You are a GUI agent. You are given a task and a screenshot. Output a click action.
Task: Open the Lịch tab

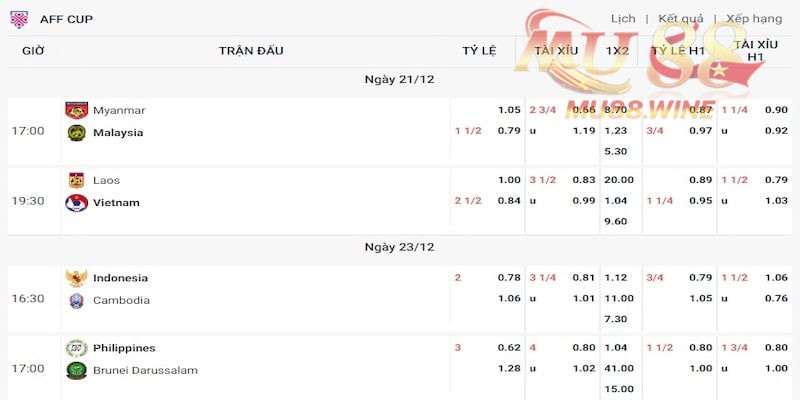[x=623, y=18]
